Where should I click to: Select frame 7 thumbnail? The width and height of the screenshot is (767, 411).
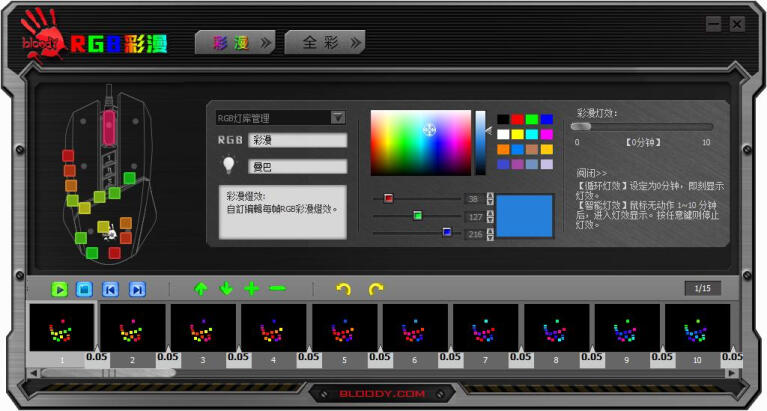[x=485, y=327]
